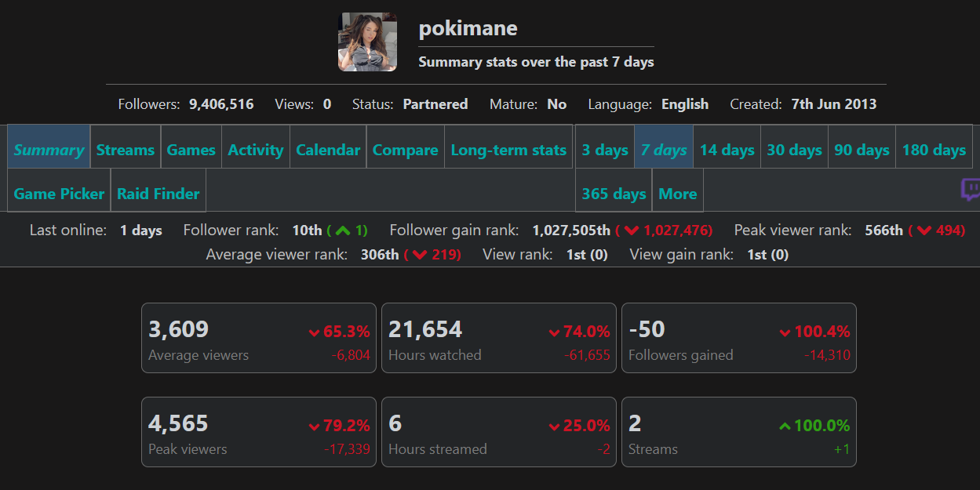Click the Language English value
The image size is (980, 490).
pos(685,104)
